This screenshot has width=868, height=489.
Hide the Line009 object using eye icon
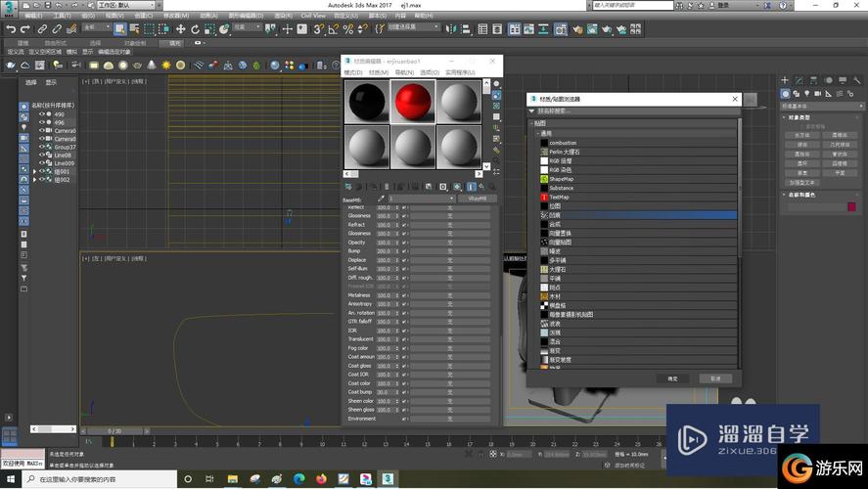click(x=42, y=163)
